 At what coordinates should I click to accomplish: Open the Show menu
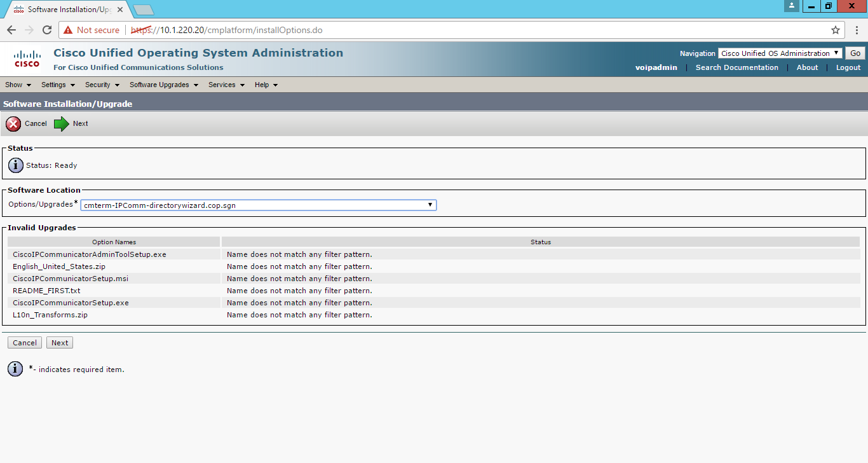click(18, 85)
